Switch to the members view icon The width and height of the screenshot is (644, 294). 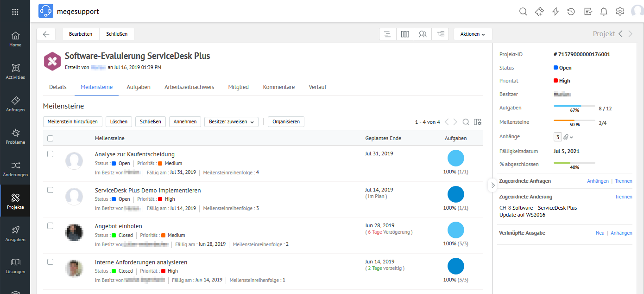(423, 34)
